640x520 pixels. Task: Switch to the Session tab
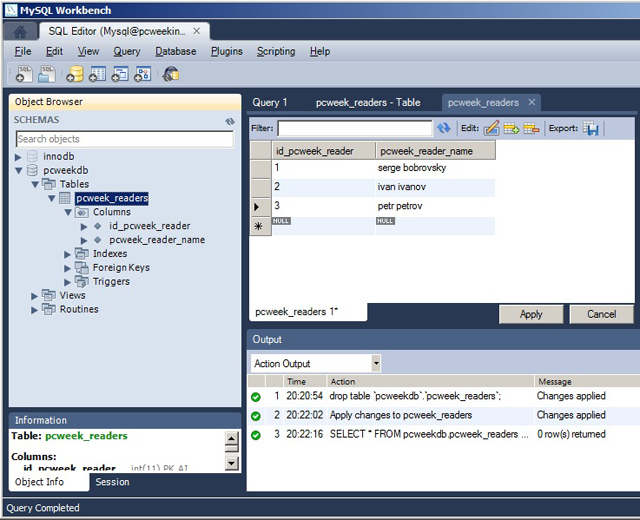click(x=112, y=482)
